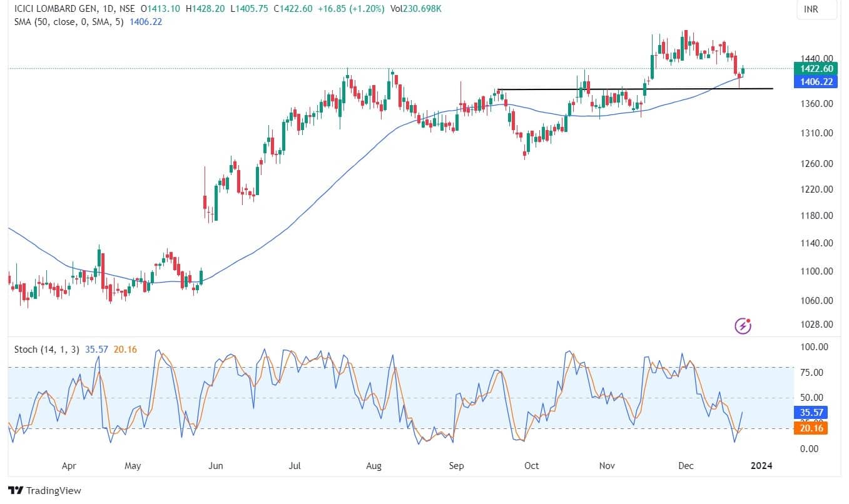This screenshot has width=849, height=504.
Task: Click the 1406.22 SMA value in legend
Action: (145, 21)
